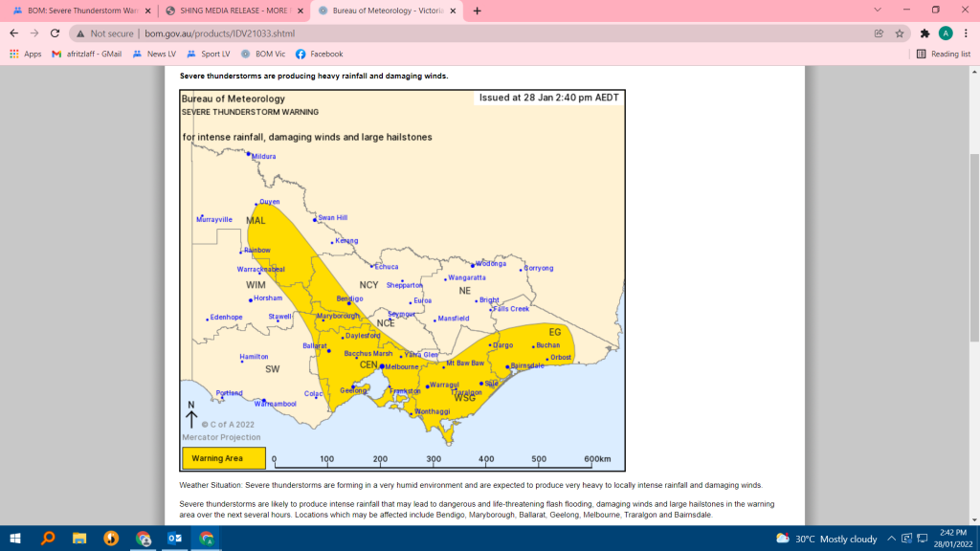Viewport: 980px width, 551px height.
Task: Click Geelong label on the map
Action: (x=353, y=390)
